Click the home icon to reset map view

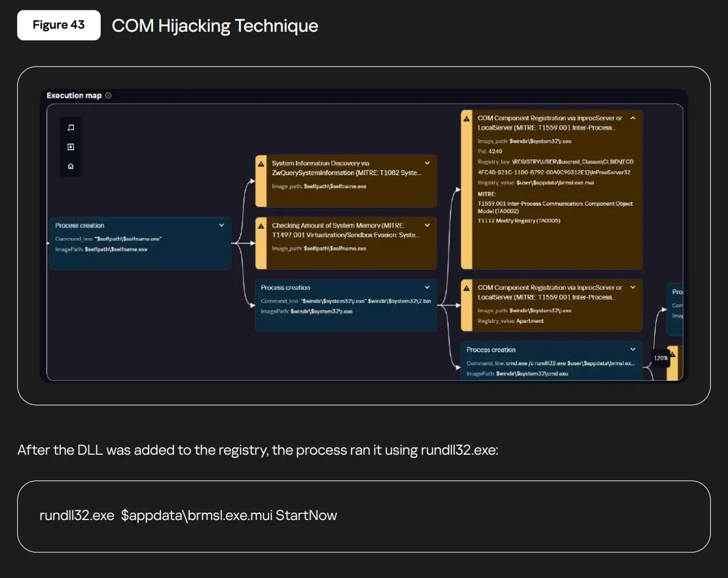tap(71, 166)
